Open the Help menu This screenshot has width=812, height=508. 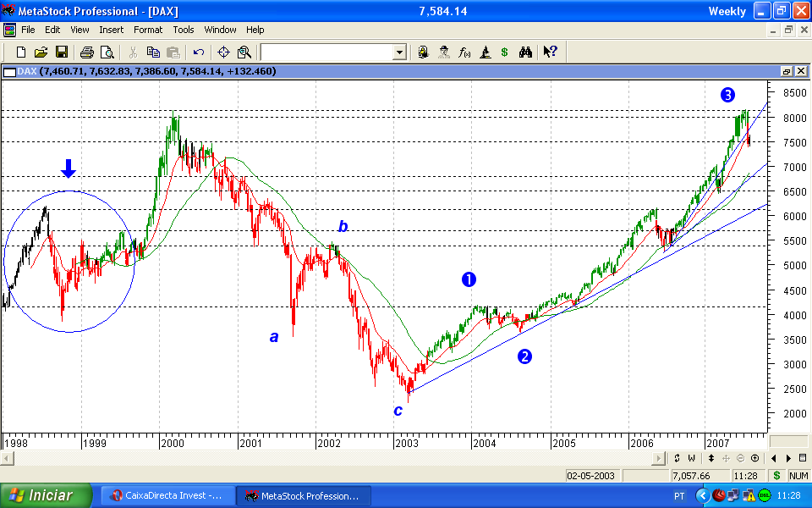[255, 30]
